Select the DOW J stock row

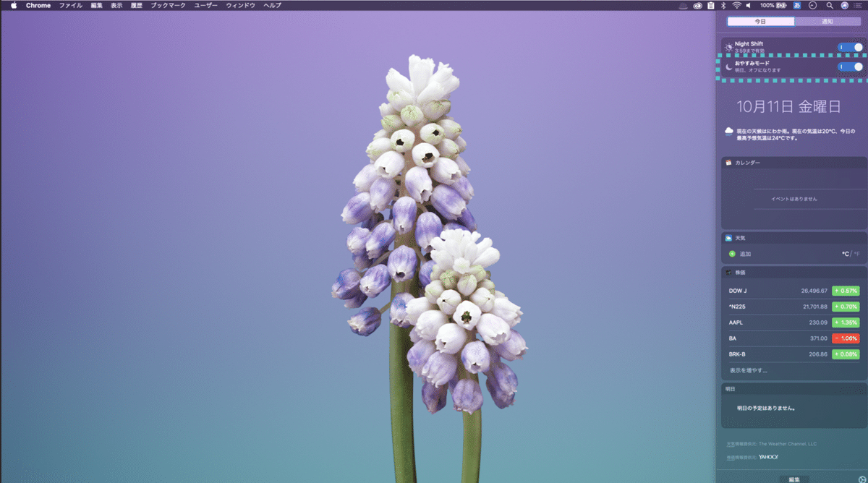click(794, 291)
